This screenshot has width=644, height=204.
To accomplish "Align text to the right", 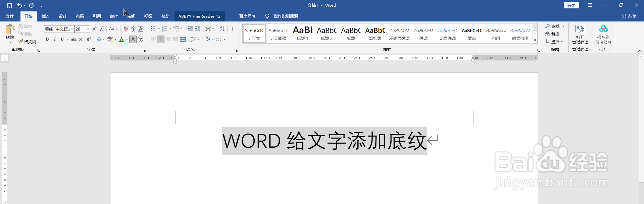I will [168, 39].
